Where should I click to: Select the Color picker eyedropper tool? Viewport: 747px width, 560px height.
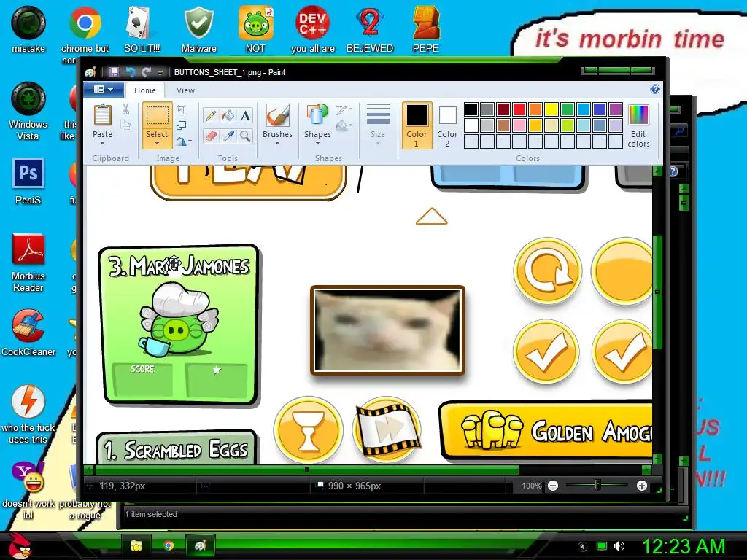coord(228,136)
